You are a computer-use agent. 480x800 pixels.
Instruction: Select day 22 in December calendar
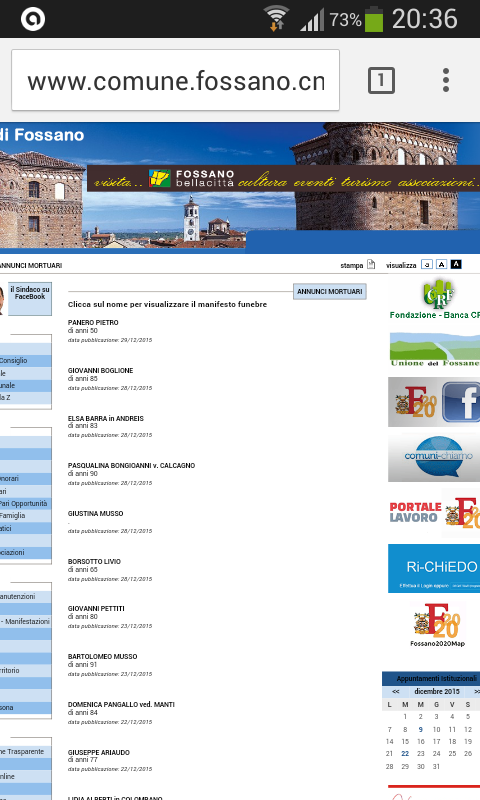pyautogui.click(x=405, y=754)
